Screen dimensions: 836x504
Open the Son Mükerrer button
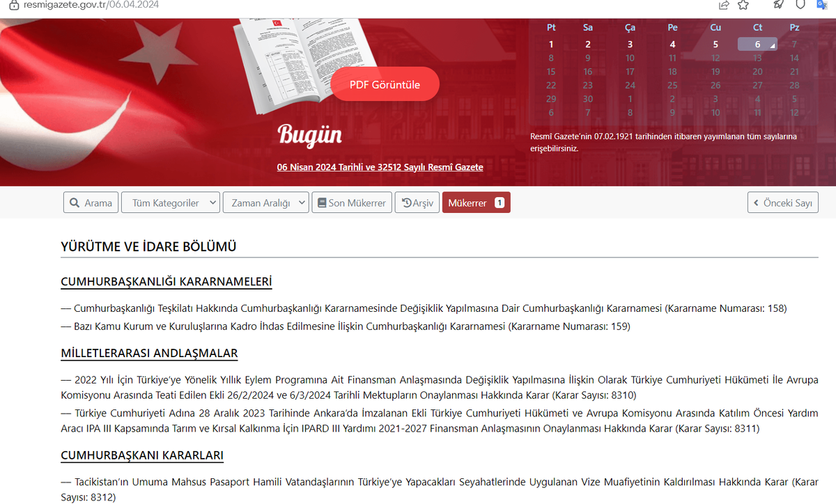pos(351,203)
